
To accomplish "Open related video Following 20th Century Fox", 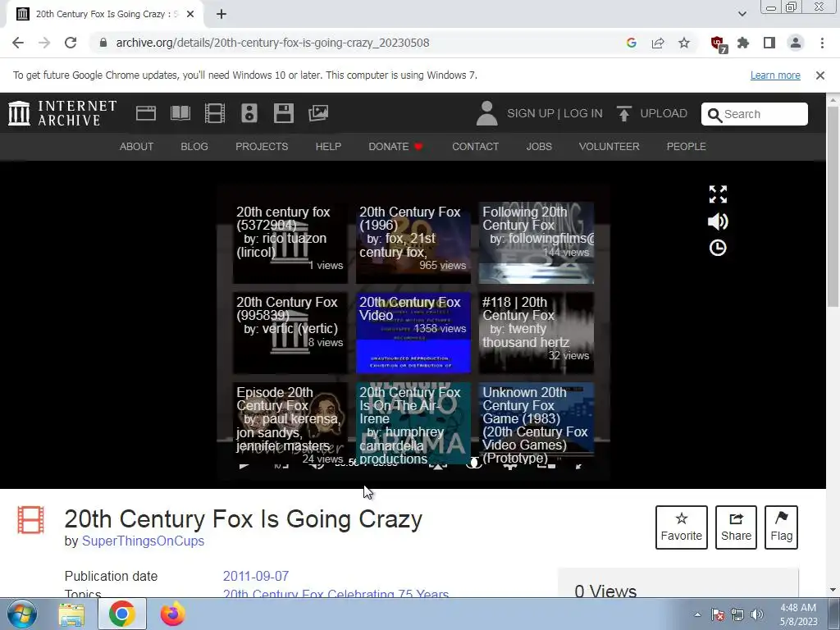I will point(536,243).
